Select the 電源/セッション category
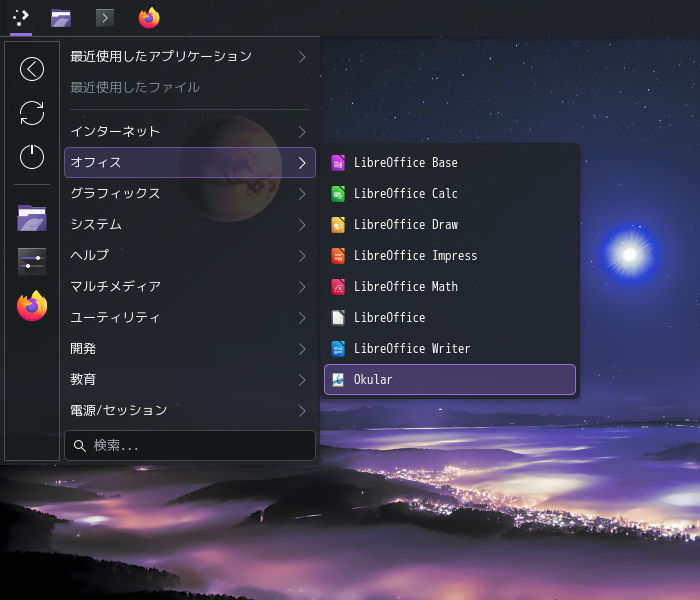Viewport: 700px width, 600px height. click(190, 411)
